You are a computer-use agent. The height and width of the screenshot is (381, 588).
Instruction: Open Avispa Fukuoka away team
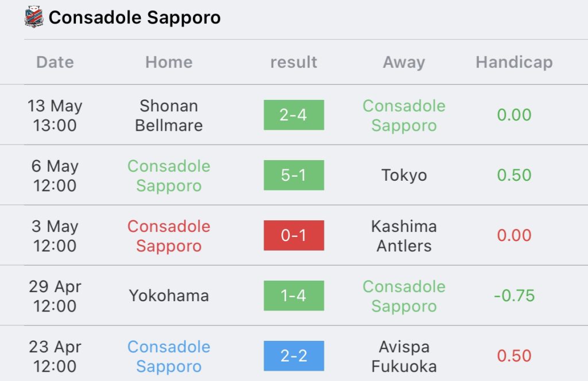[404, 356]
